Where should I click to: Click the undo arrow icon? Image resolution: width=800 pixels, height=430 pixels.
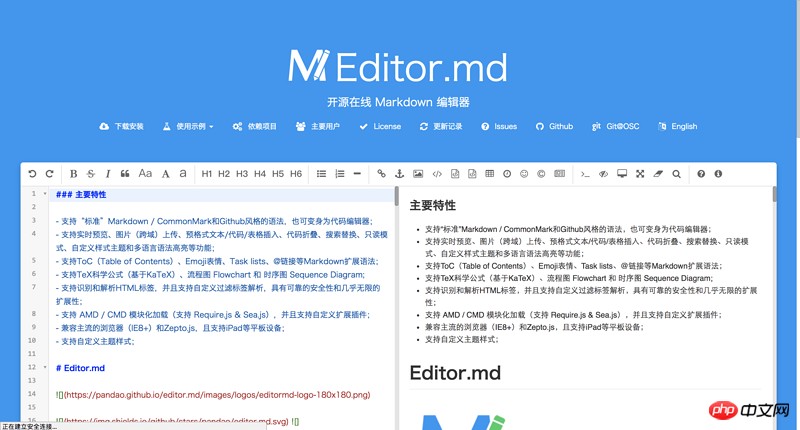pyautogui.click(x=32, y=173)
